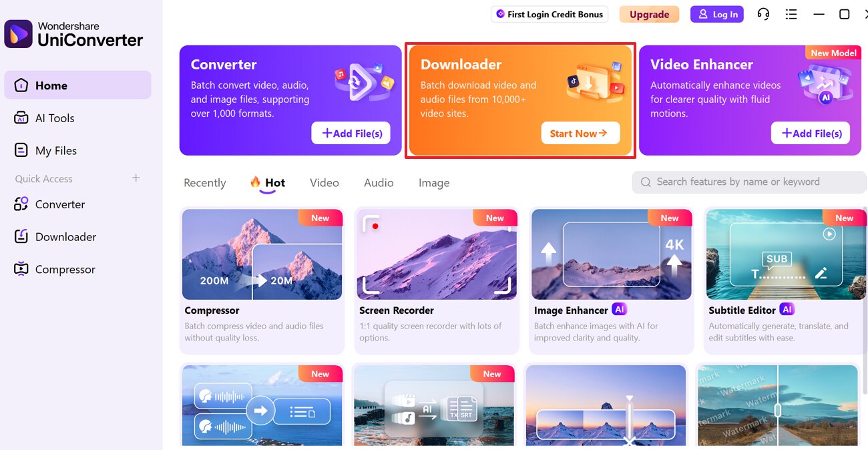This screenshot has height=450, width=868.
Task: Switch to the Video tab
Action: click(324, 183)
